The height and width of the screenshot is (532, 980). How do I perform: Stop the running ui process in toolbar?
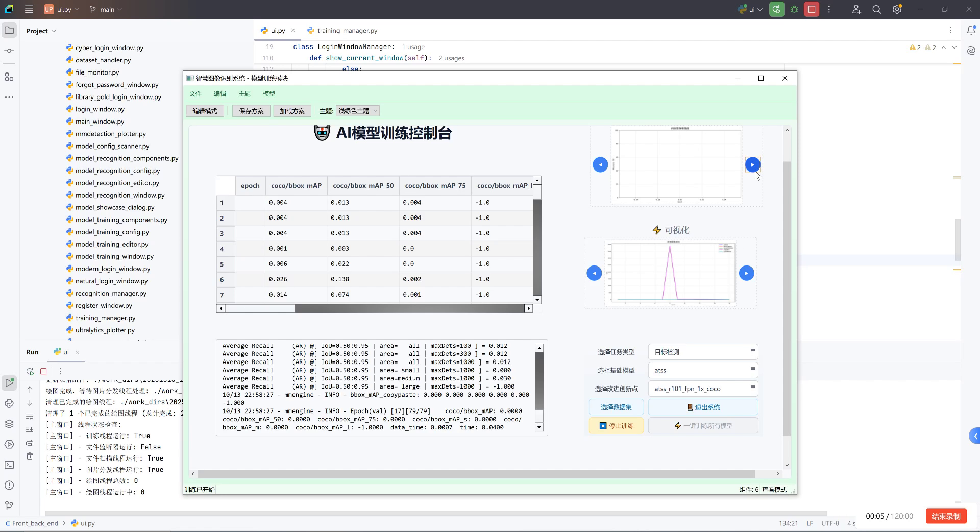click(812, 9)
